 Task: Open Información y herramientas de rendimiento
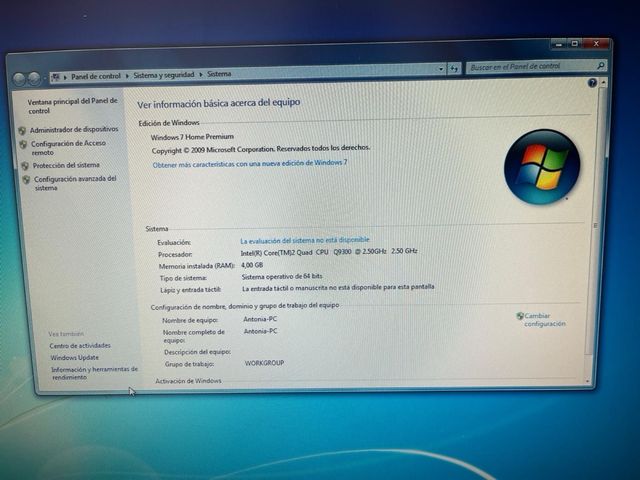tap(94, 373)
